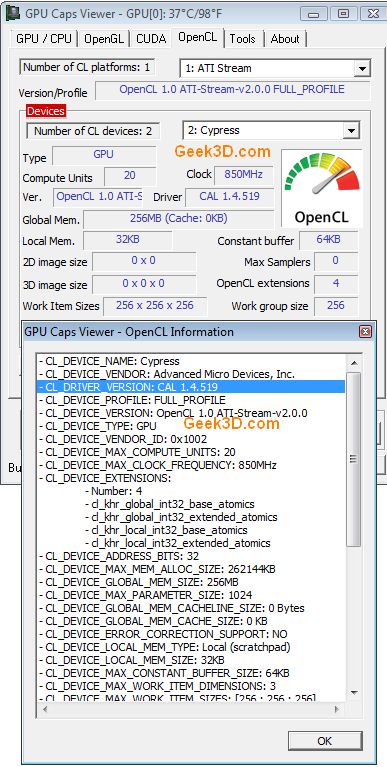Click the Clock 850MHz field
387x767 pixels.
tap(243, 175)
